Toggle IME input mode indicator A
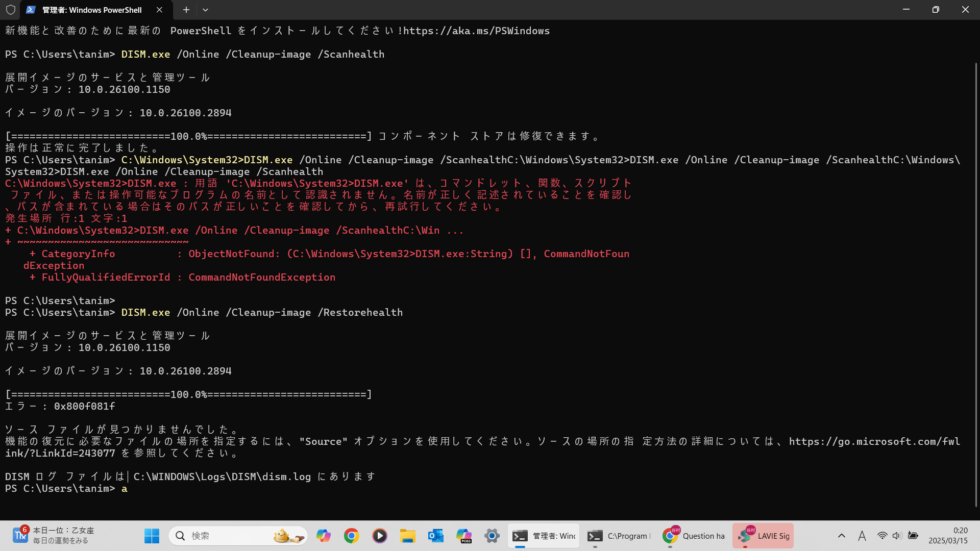Viewport: 980px width, 551px height. (x=862, y=536)
